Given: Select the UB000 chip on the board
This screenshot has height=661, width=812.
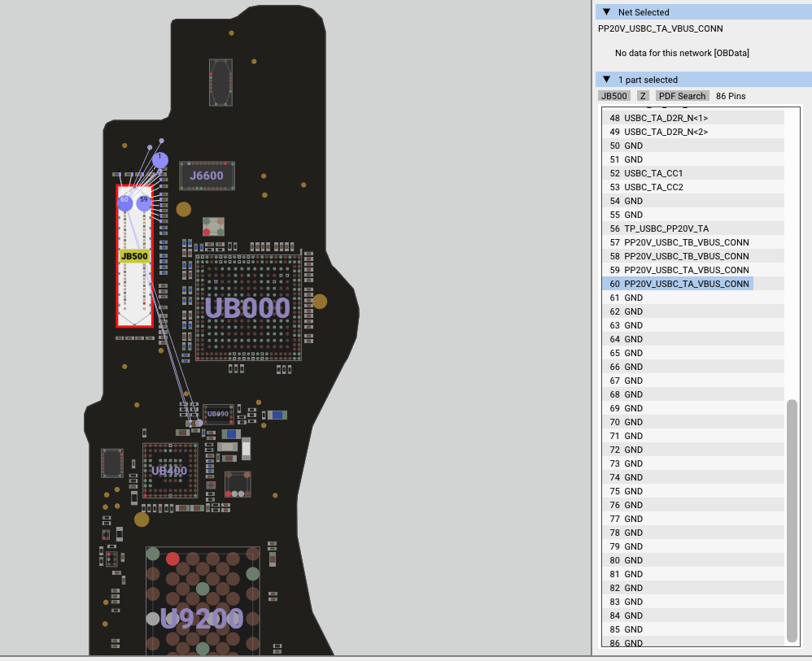Looking at the screenshot, I should [x=247, y=307].
